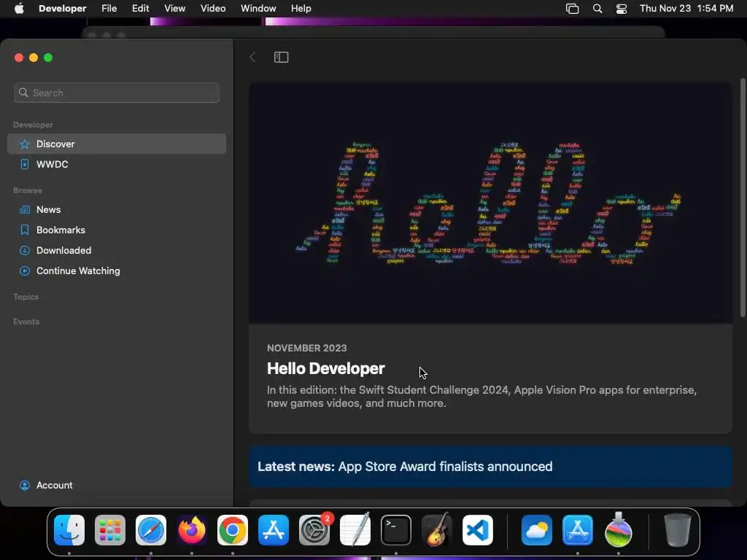This screenshot has width=747, height=560.
Task: Open Control Center in menu bar
Action: pos(622,9)
